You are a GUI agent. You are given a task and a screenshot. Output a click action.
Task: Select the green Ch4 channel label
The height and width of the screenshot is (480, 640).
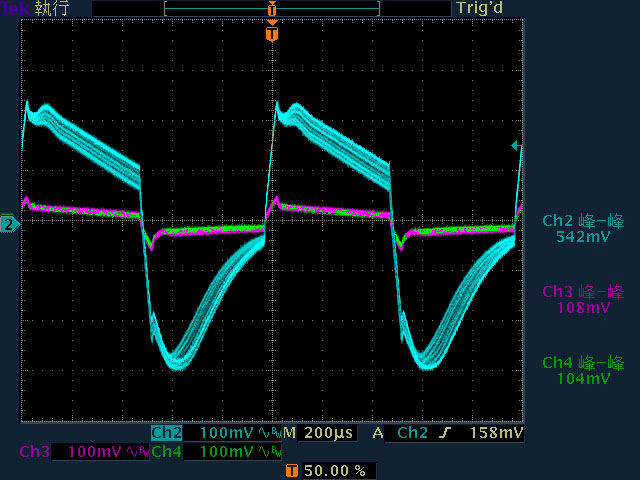pos(167,451)
